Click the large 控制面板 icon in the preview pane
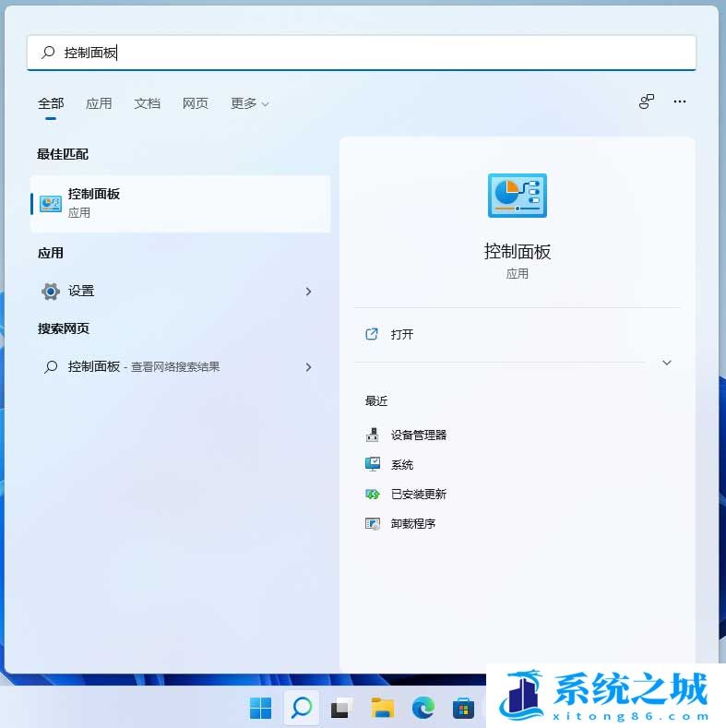This screenshot has height=728, width=726. [517, 196]
